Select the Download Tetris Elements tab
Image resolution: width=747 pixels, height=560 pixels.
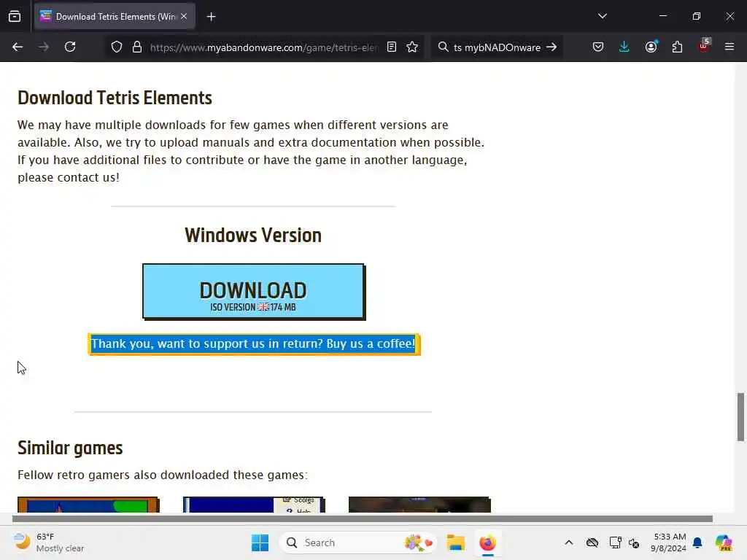pos(115,17)
